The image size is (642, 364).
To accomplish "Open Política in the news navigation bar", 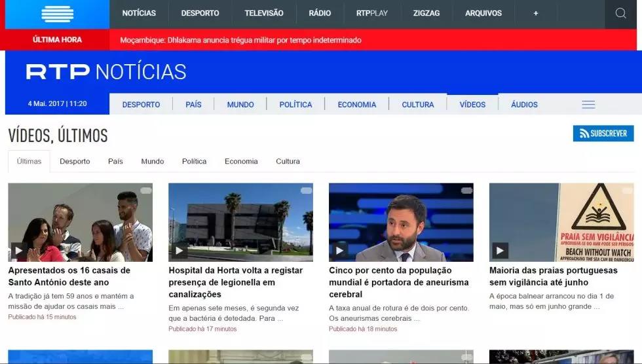I will tap(295, 105).
